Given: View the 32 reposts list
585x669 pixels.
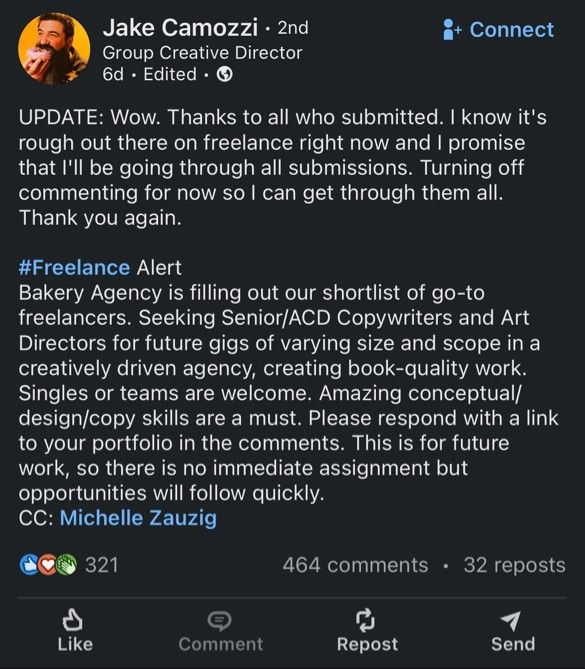Looking at the screenshot, I should 514,565.
